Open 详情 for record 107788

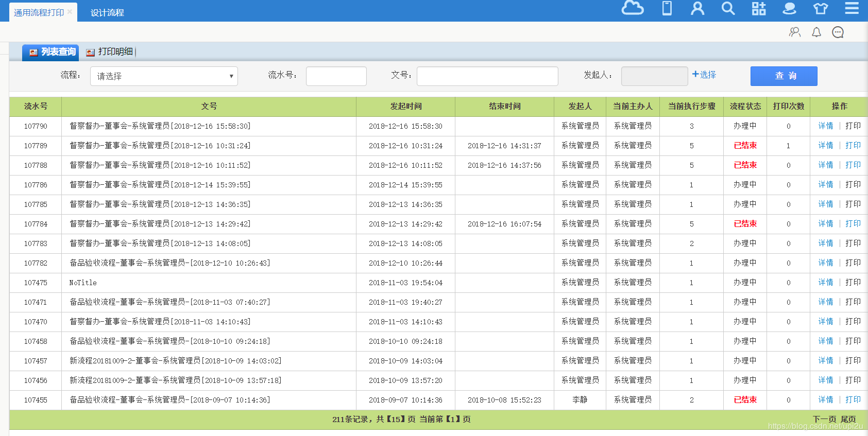[826, 165]
